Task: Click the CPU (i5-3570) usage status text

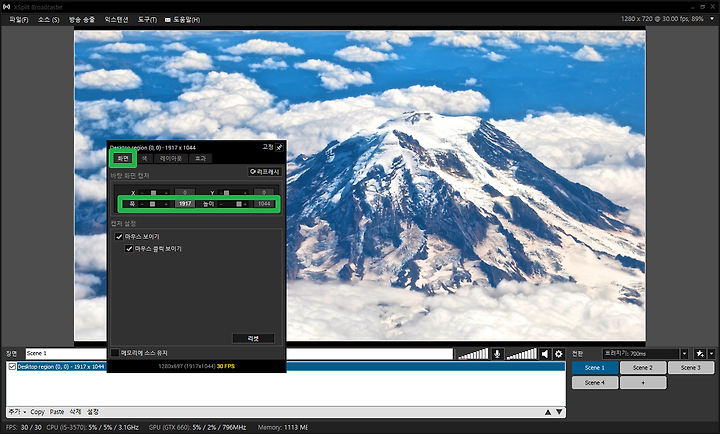Action: click(x=92, y=427)
